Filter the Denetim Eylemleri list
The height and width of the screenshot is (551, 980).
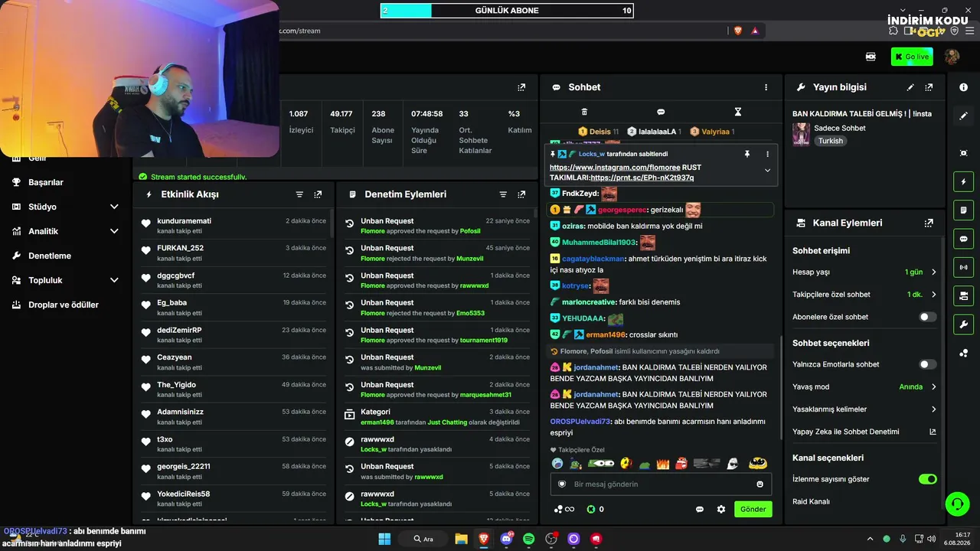[503, 194]
